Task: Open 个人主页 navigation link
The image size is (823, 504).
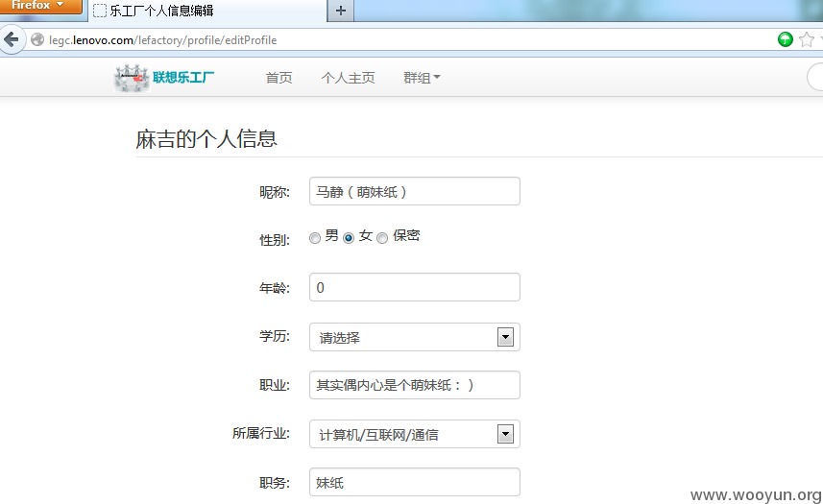Action: pyautogui.click(x=348, y=78)
